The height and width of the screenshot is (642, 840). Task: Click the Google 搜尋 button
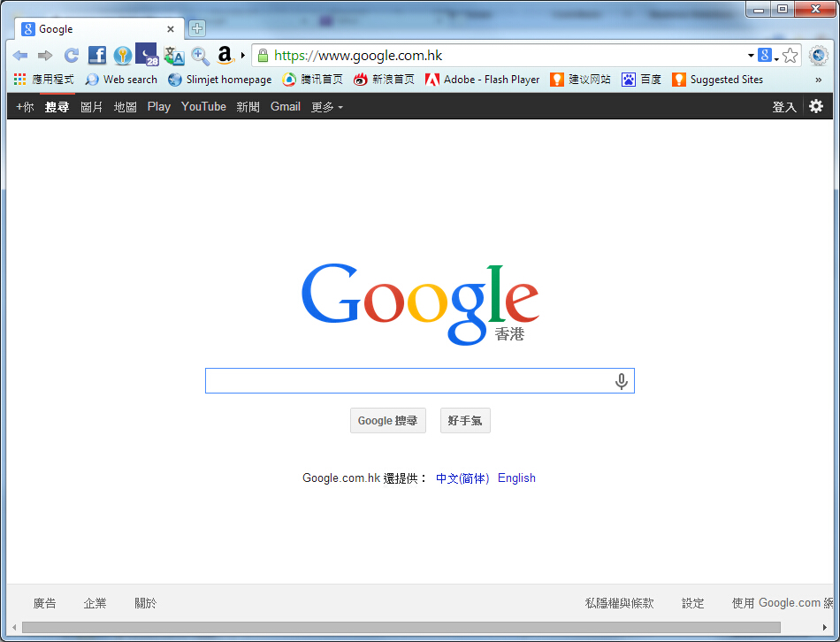[388, 421]
